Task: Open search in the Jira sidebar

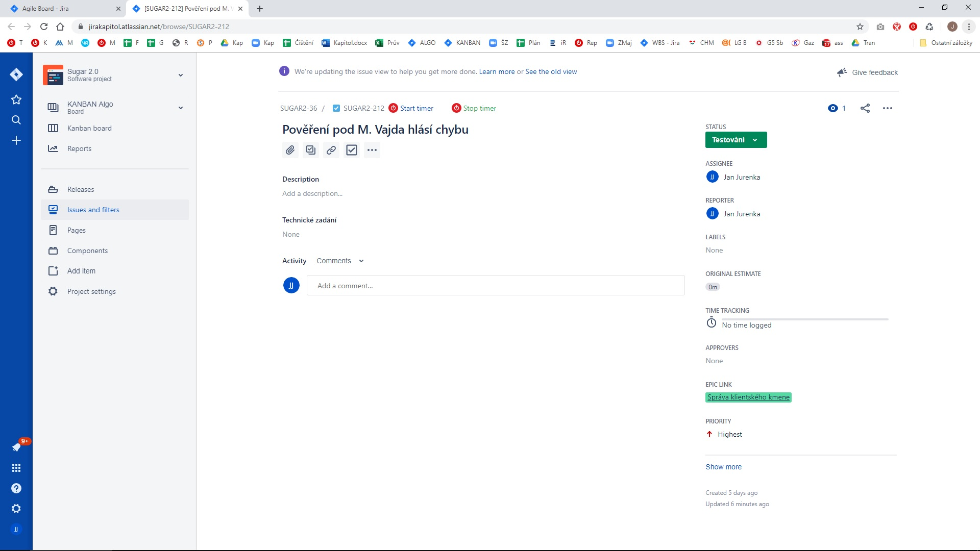Action: coord(16,120)
